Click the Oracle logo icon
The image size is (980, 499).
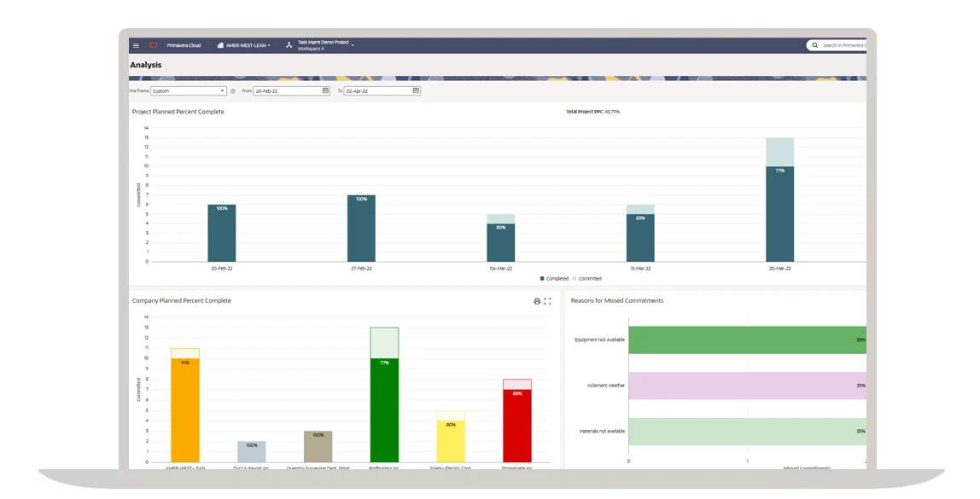click(154, 45)
